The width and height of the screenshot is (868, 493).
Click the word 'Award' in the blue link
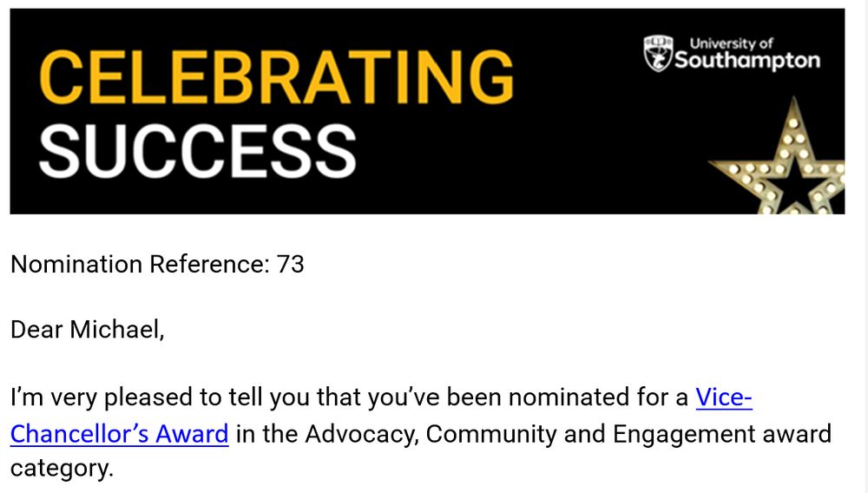(192, 433)
